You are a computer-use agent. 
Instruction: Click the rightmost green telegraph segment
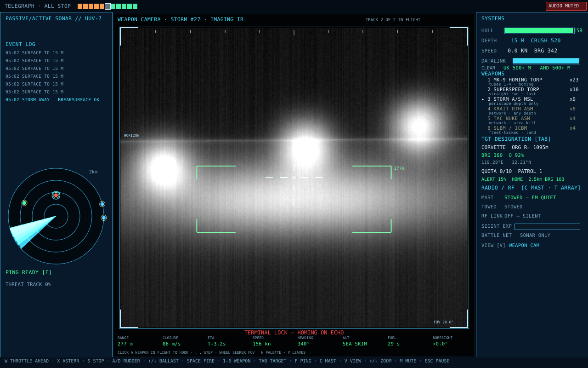135,6
